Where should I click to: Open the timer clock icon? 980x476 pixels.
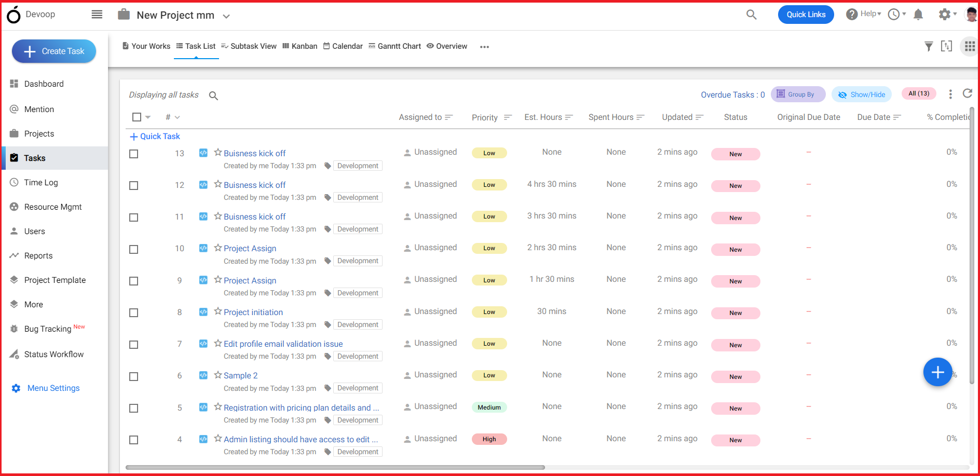pos(893,15)
